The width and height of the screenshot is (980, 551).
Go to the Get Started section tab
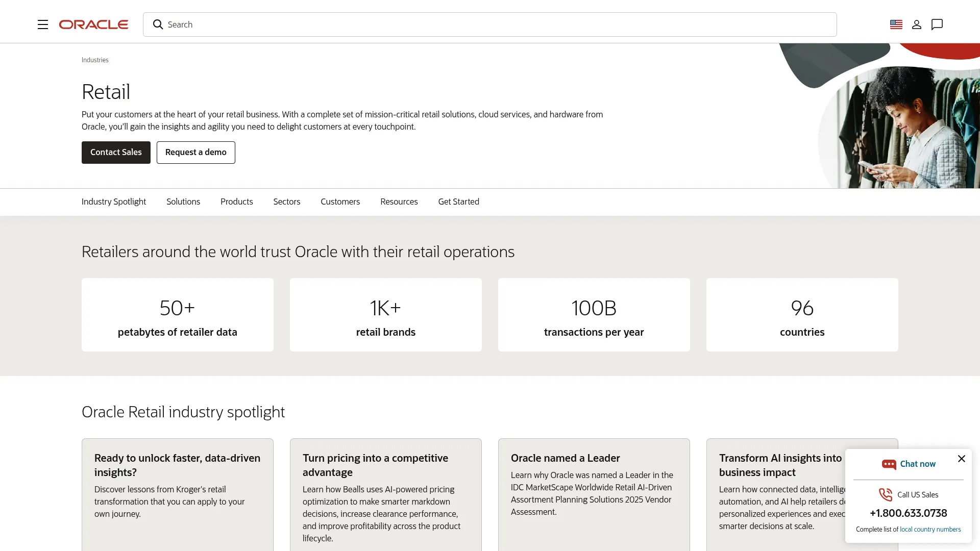coord(459,202)
